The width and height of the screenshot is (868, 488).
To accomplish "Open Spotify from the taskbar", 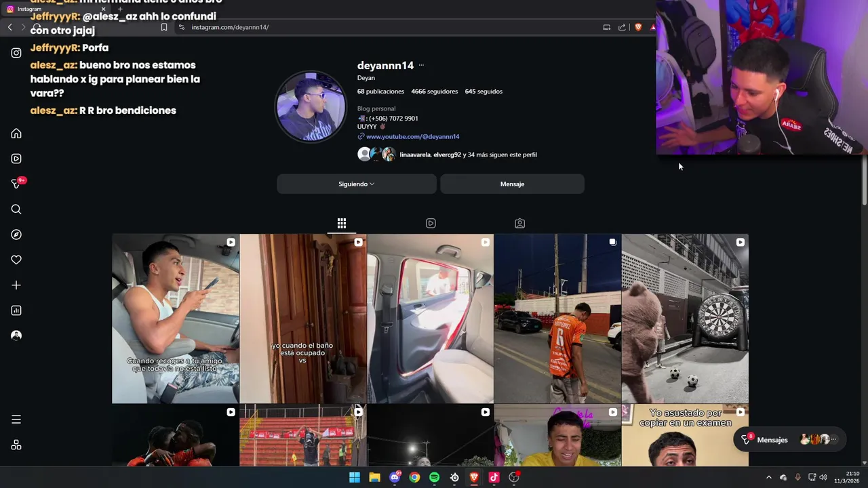I will click(434, 477).
